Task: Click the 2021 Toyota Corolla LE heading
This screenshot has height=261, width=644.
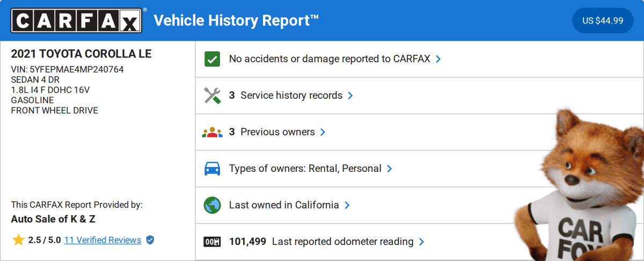Action: (81, 54)
